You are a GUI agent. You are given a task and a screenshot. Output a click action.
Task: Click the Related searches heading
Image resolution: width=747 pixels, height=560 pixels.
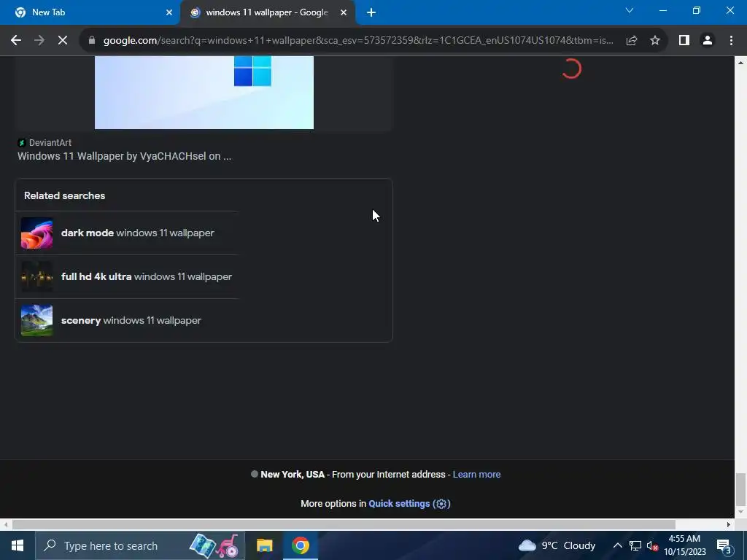tap(65, 195)
